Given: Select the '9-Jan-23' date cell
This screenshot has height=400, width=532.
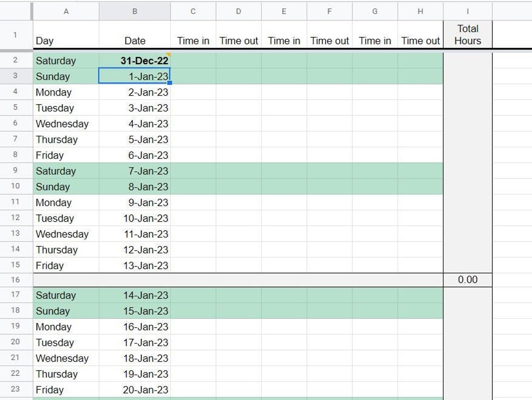Looking at the screenshot, I should tap(135, 202).
